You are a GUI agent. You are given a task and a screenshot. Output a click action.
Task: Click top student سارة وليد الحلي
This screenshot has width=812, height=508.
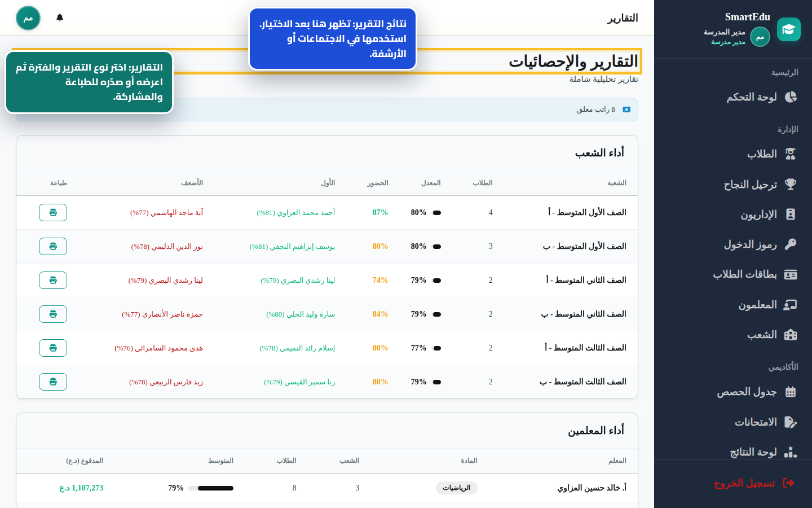(301, 314)
